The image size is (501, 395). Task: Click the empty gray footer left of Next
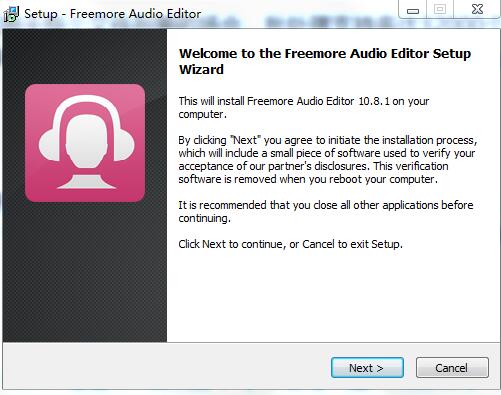tap(167, 366)
